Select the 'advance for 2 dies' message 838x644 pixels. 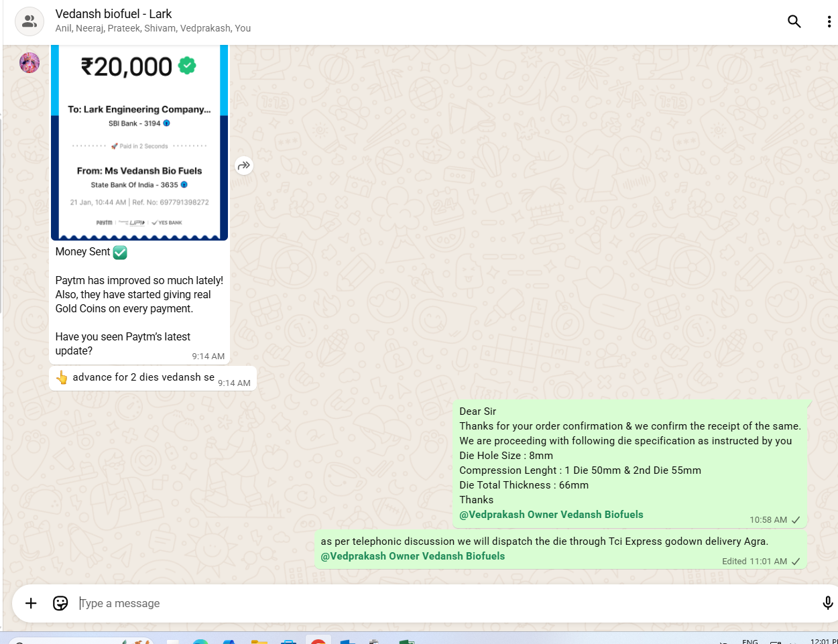[143, 377]
